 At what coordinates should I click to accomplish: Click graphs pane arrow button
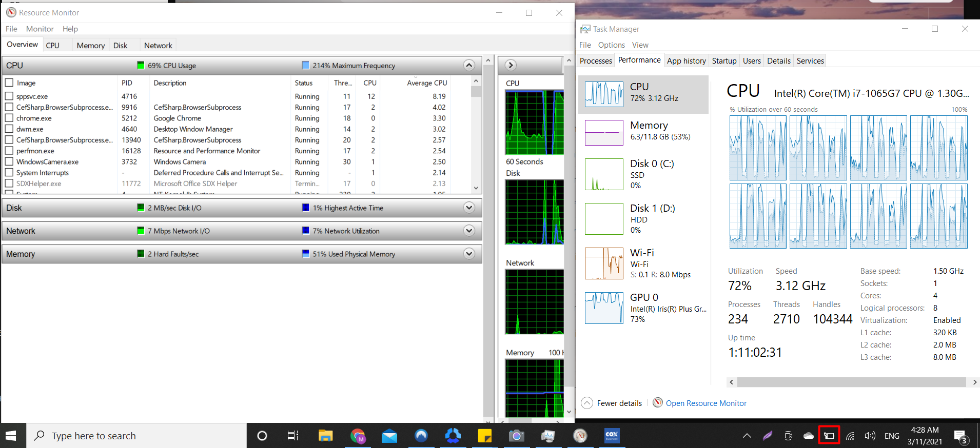tap(510, 65)
